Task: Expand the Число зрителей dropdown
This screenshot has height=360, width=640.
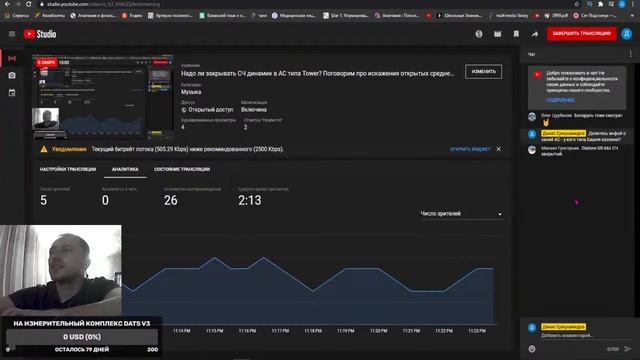Action: point(461,214)
